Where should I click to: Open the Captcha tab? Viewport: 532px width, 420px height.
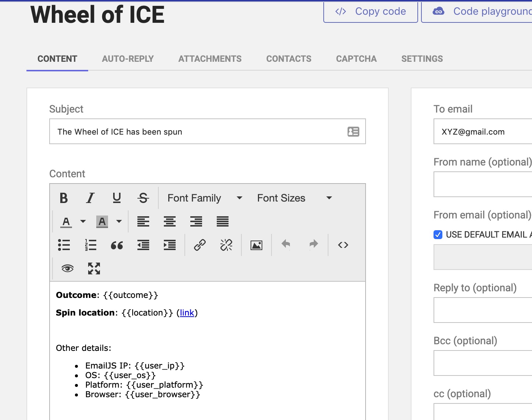[x=356, y=59]
